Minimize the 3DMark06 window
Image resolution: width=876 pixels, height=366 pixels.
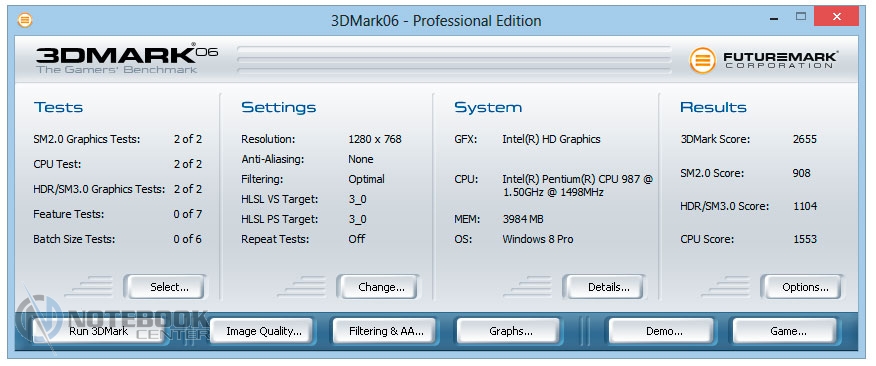[x=774, y=17]
